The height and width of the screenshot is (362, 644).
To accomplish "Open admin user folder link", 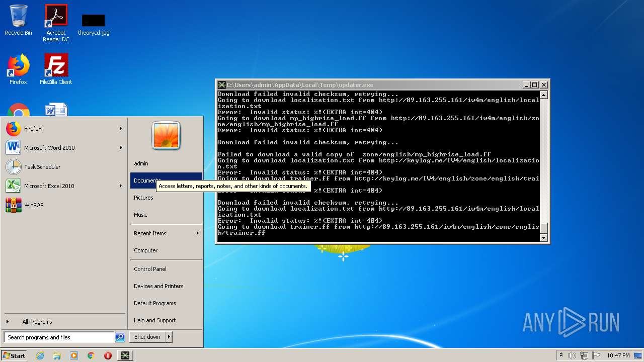I will 166,163.
